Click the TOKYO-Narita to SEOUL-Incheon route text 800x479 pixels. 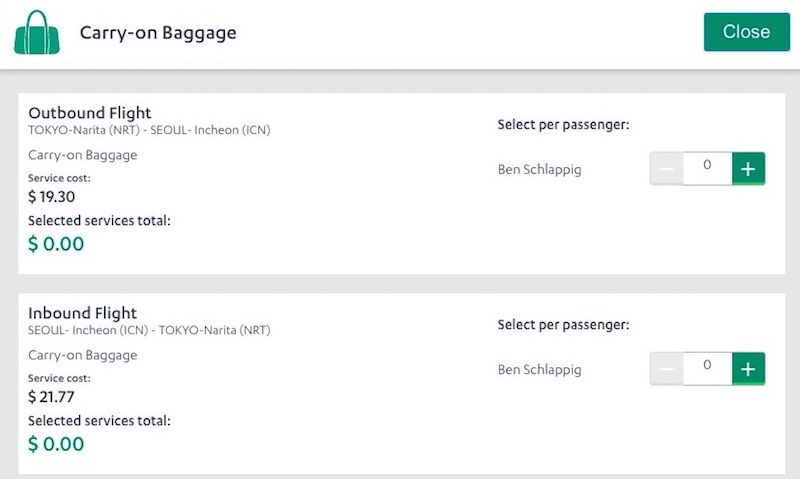click(x=149, y=130)
